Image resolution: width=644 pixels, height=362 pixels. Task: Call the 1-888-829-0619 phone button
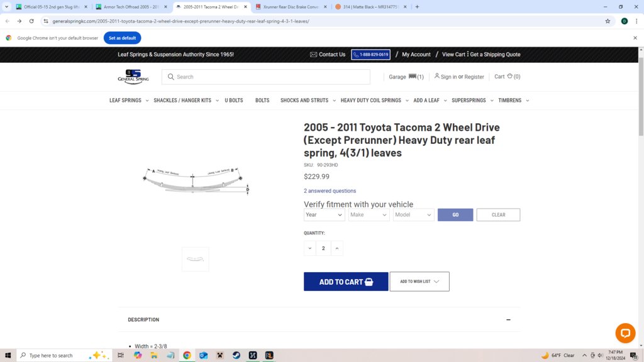pos(370,55)
